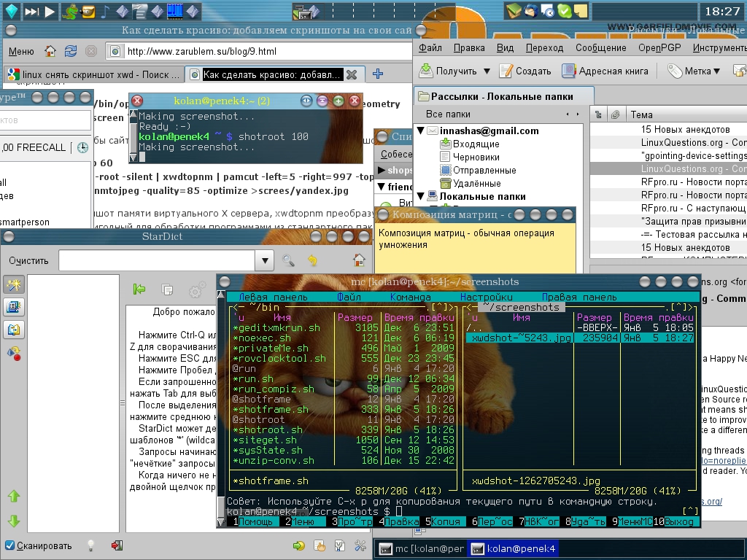Select the Входящие folder
The width and height of the screenshot is (747, 560).
[470, 144]
